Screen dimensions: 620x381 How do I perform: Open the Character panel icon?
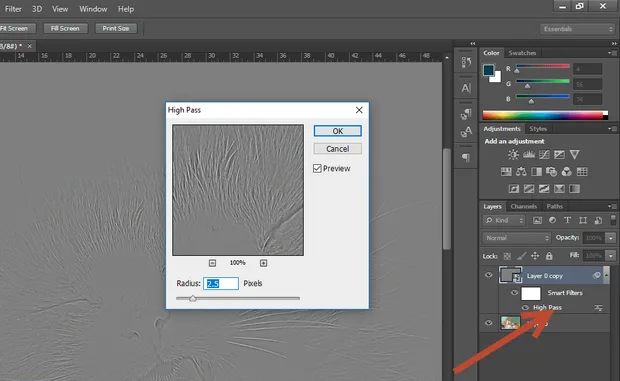(466, 88)
